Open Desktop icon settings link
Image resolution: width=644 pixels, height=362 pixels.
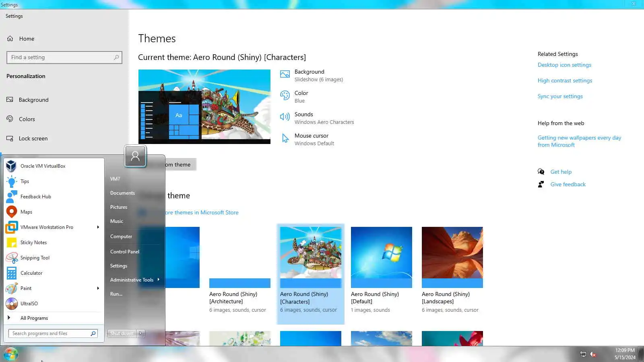(x=564, y=65)
